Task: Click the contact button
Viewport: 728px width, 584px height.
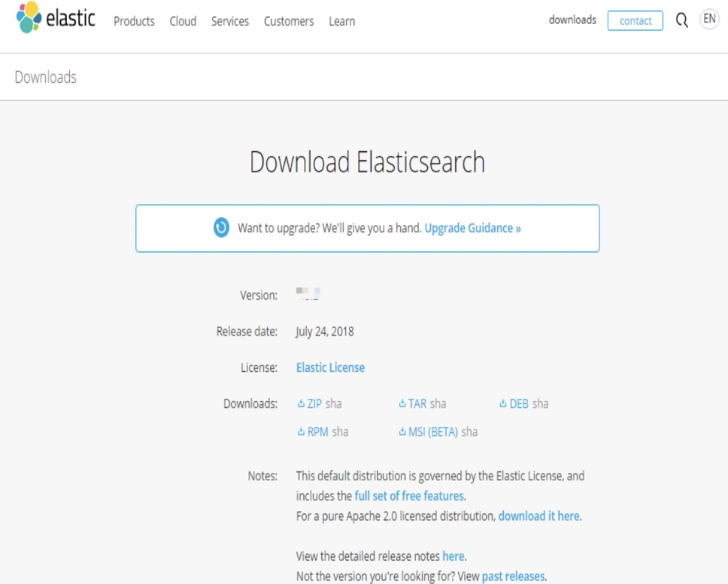Action: coord(635,21)
